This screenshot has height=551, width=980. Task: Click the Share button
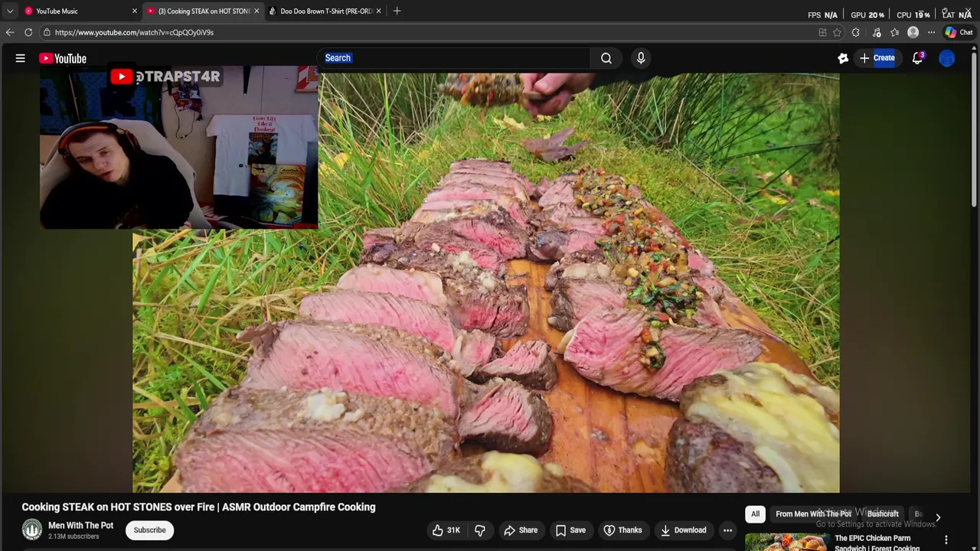[521, 530]
